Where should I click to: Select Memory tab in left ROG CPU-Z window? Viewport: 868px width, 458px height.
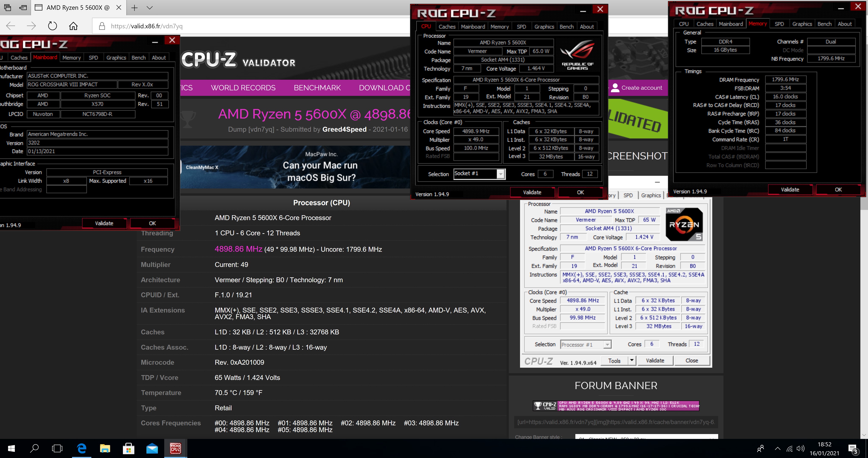(71, 58)
